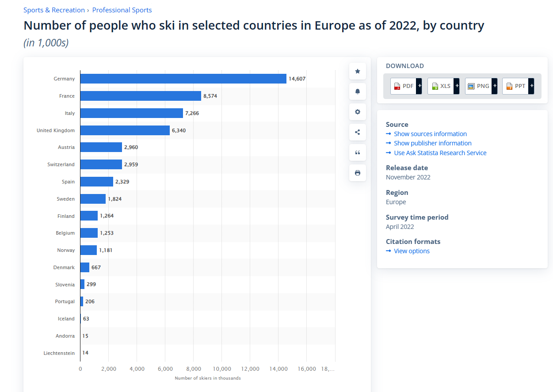Click the PDF file icon
The width and height of the screenshot is (553, 392).
[397, 86]
